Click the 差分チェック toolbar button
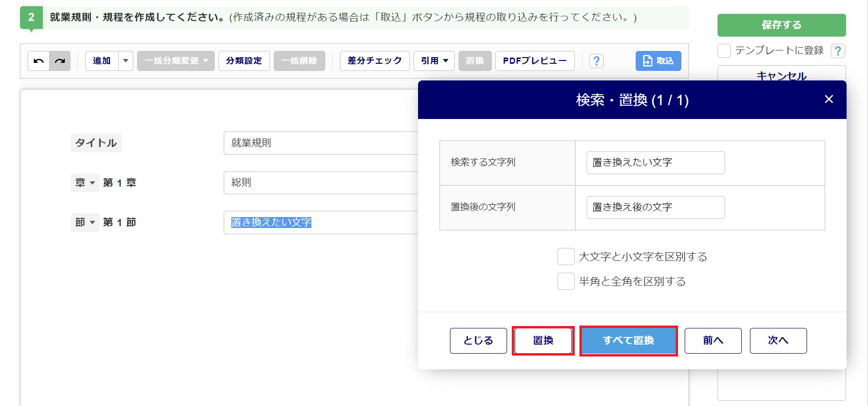 point(374,61)
